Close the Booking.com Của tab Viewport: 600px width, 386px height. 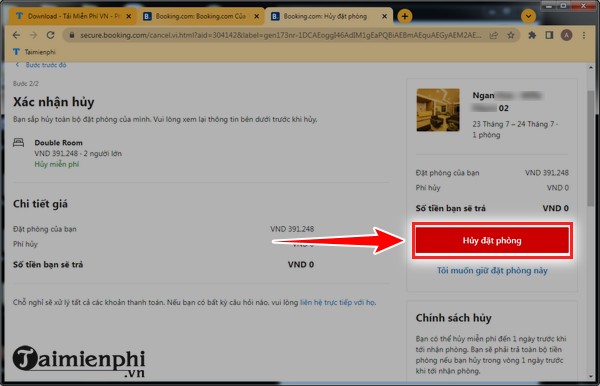click(x=256, y=16)
